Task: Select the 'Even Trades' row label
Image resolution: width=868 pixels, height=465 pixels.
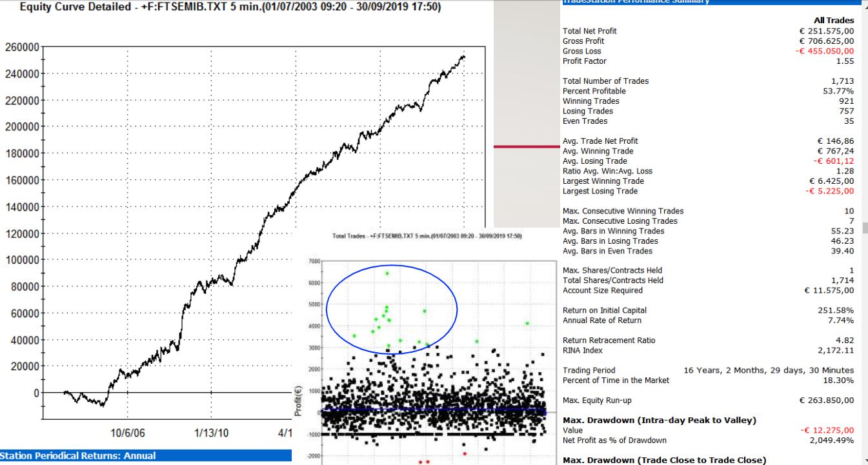Action: point(585,121)
